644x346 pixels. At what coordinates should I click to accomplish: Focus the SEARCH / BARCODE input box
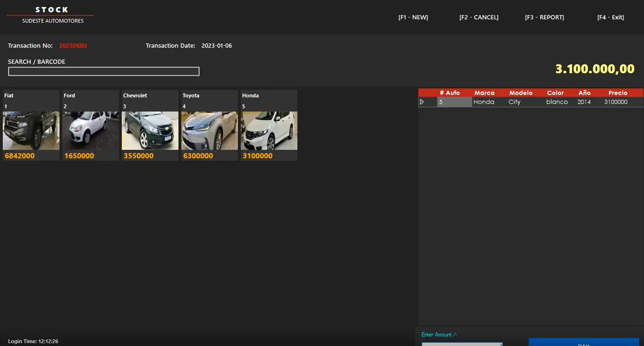104,71
